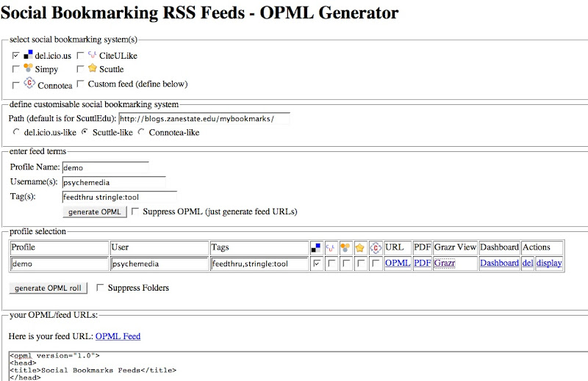Click the Scuttle star icon in system selection

[93, 68]
